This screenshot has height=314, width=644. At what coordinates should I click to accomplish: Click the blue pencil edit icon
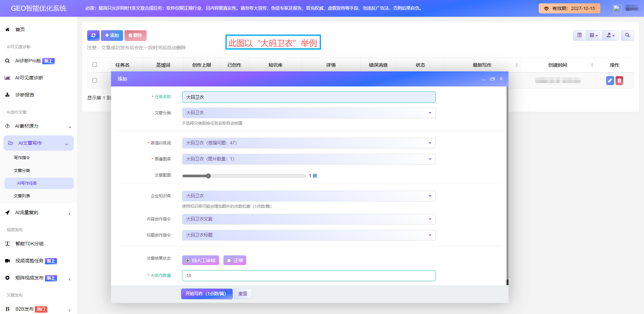tap(610, 80)
